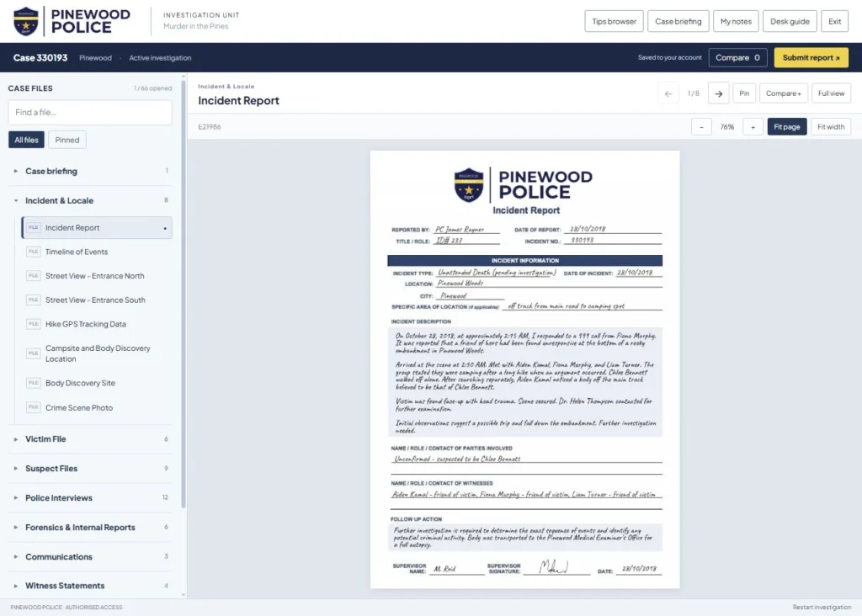Select the Incident Report file

coord(97,227)
